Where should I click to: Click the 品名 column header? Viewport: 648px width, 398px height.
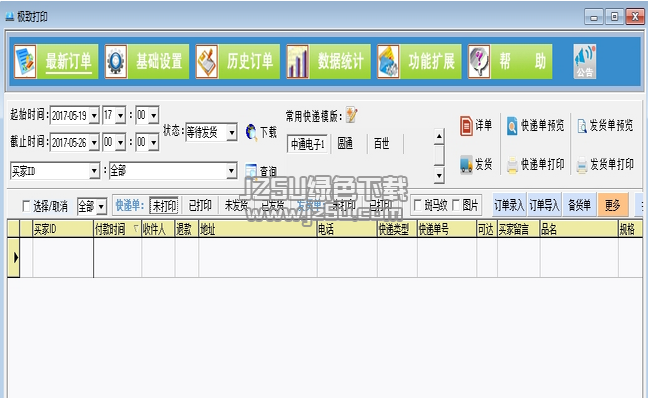pos(579,229)
